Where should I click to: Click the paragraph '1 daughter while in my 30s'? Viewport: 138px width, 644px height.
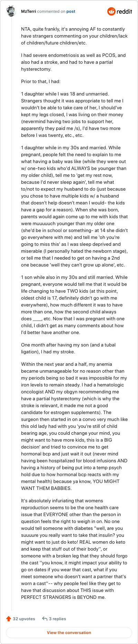(x=74, y=207)
